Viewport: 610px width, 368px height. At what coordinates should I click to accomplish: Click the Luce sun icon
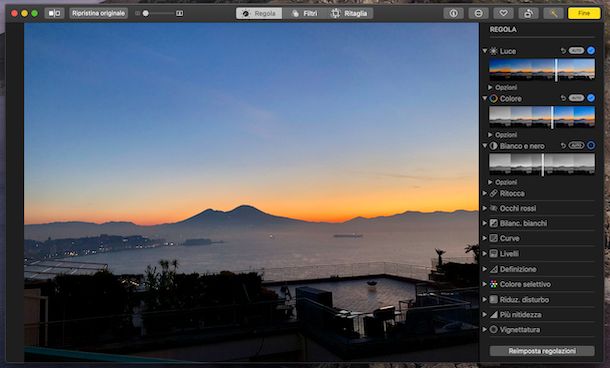[494, 51]
